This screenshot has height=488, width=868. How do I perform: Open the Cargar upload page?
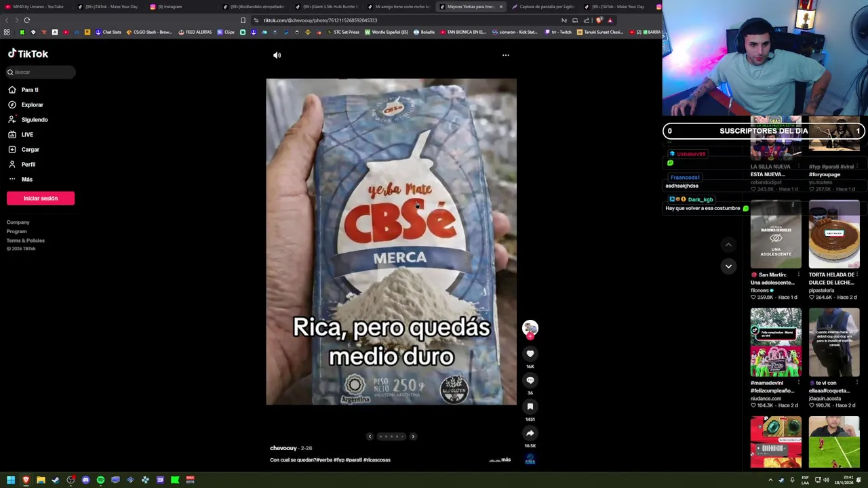click(30, 149)
